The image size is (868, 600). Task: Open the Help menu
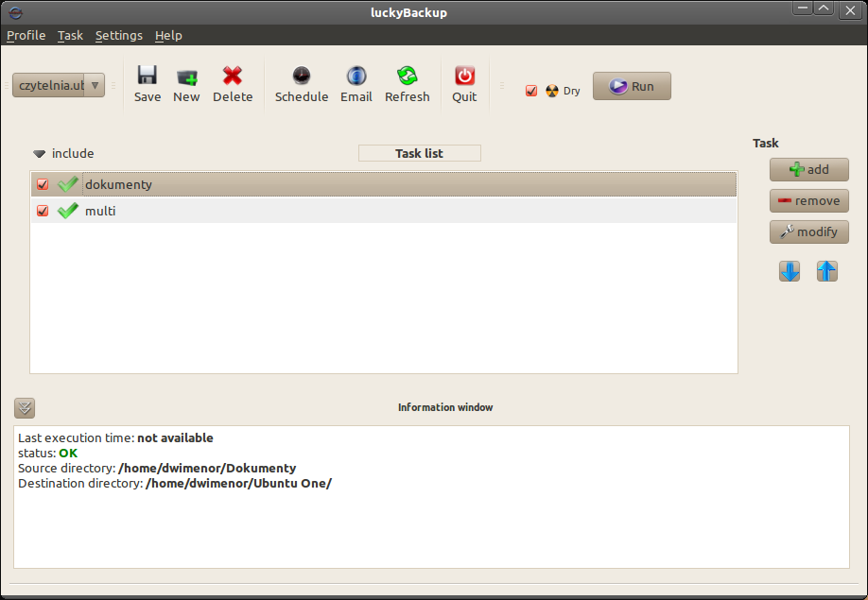168,35
